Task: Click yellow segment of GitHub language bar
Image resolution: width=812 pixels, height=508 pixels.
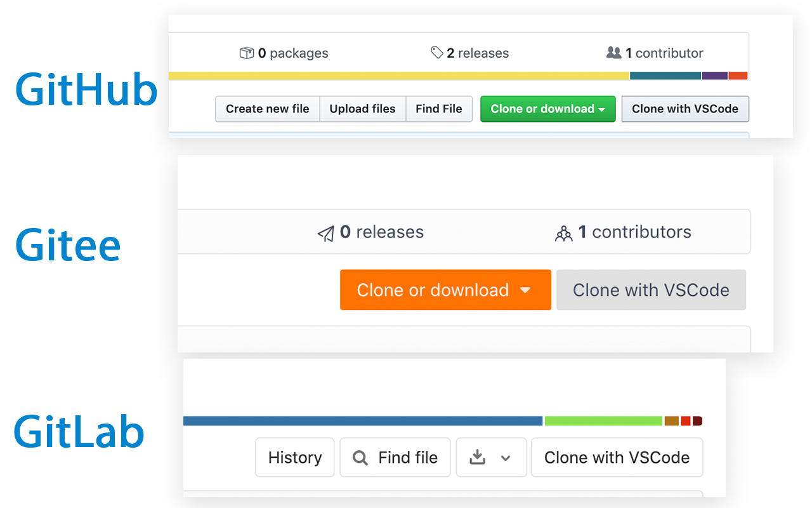Action: [x=399, y=76]
